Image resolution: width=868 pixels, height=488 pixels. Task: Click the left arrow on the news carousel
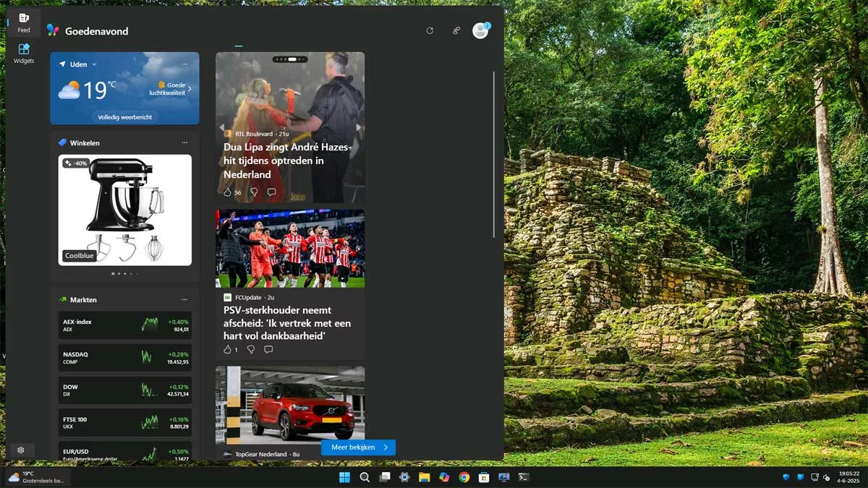click(x=221, y=127)
